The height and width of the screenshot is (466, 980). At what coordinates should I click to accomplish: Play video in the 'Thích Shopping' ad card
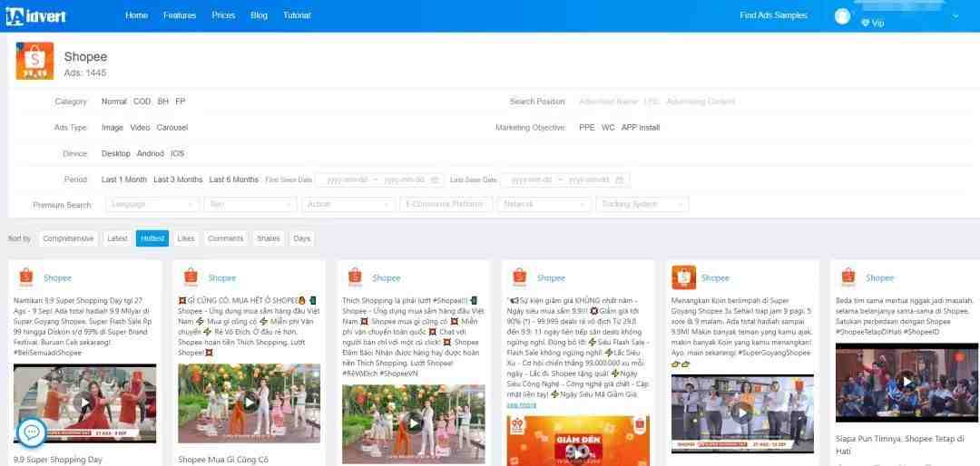tap(413, 423)
